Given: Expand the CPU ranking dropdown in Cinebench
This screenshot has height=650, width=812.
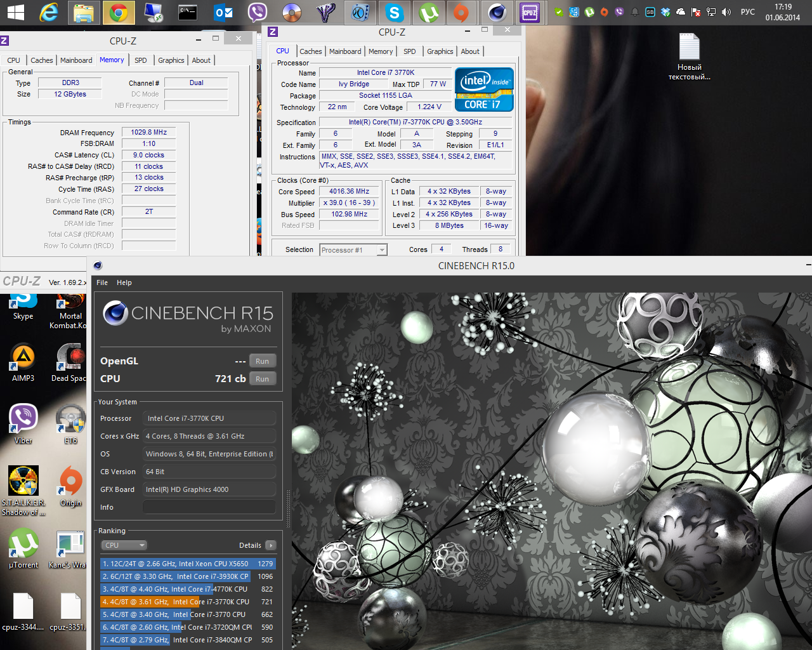Looking at the screenshot, I should coord(124,545).
